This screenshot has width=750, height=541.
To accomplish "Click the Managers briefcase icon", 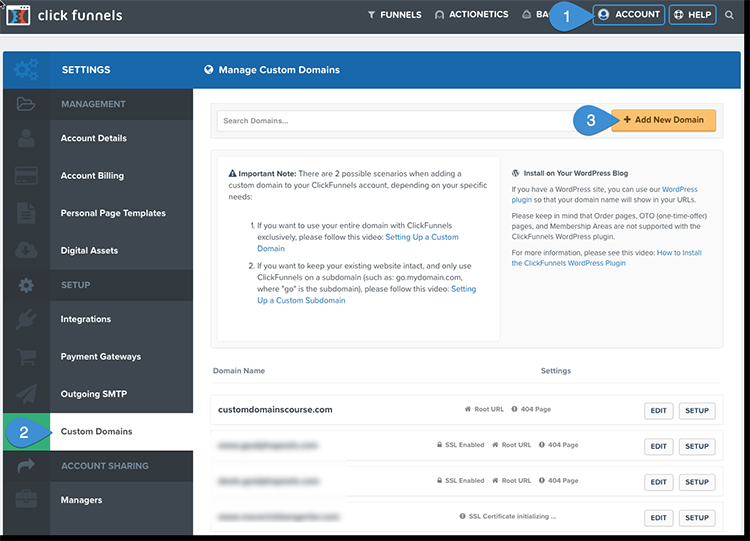I will tap(26, 499).
